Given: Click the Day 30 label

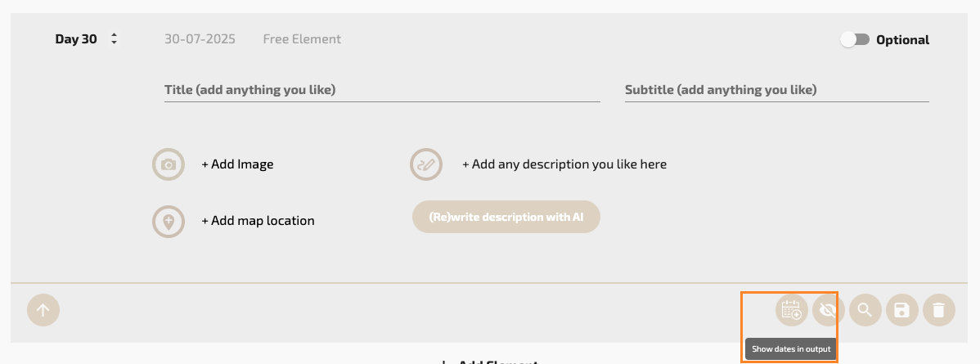Looking at the screenshot, I should click(76, 39).
